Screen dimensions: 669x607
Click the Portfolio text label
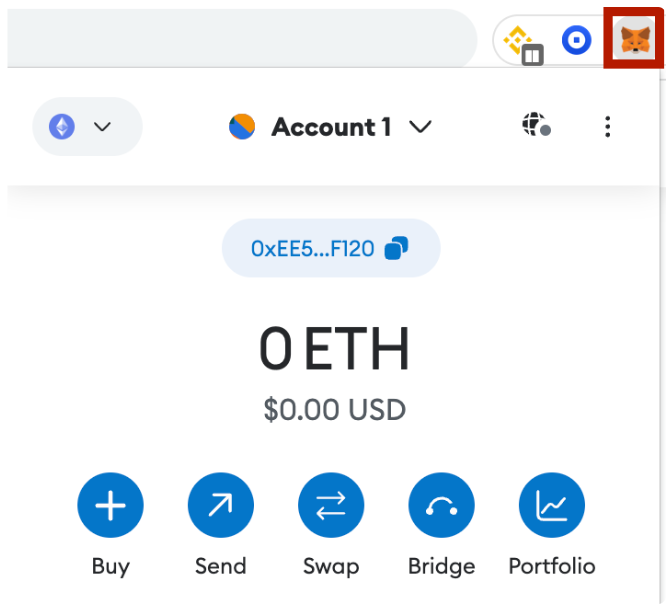(551, 566)
